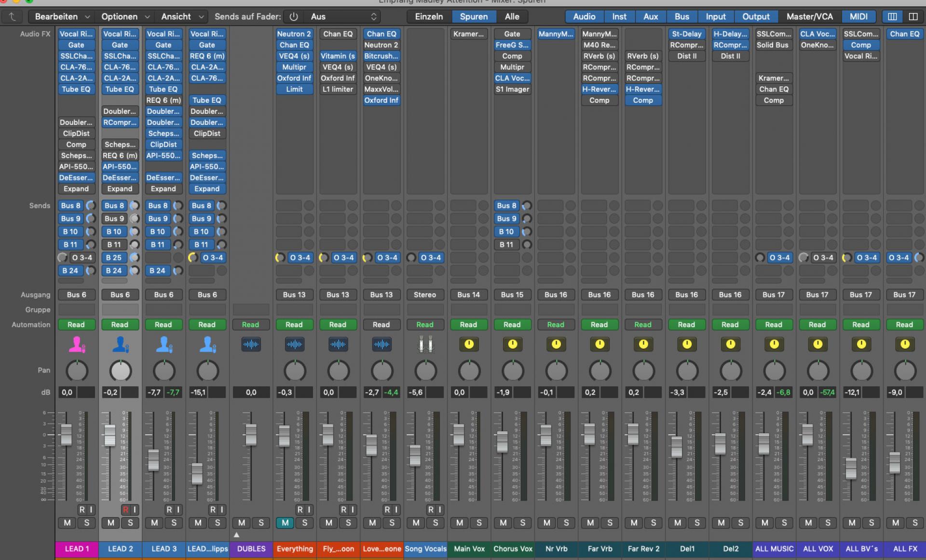Open Neutron 2 plugin on Everything channel
The width and height of the screenshot is (926, 560).
294,34
